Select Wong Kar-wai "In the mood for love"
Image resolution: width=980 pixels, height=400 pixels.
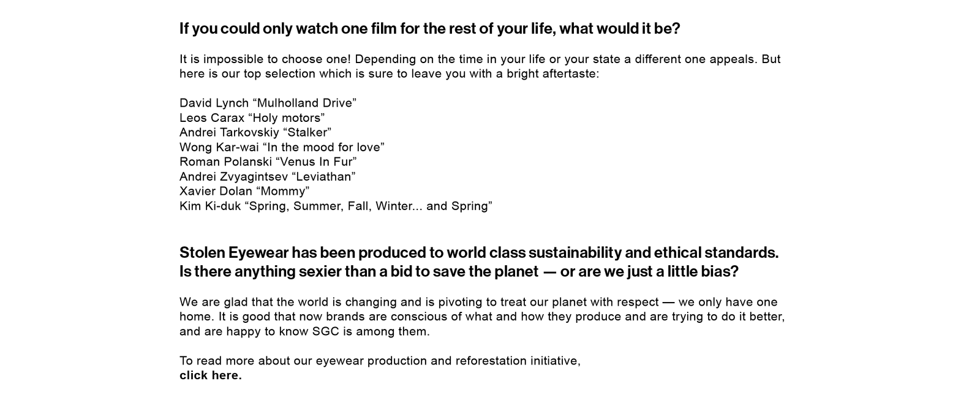point(282,147)
